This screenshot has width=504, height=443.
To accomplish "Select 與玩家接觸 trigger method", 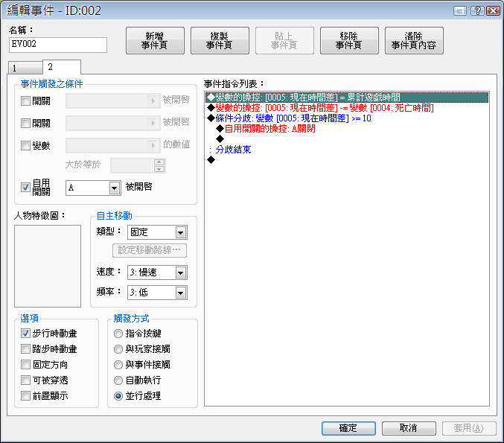I will 118,349.
